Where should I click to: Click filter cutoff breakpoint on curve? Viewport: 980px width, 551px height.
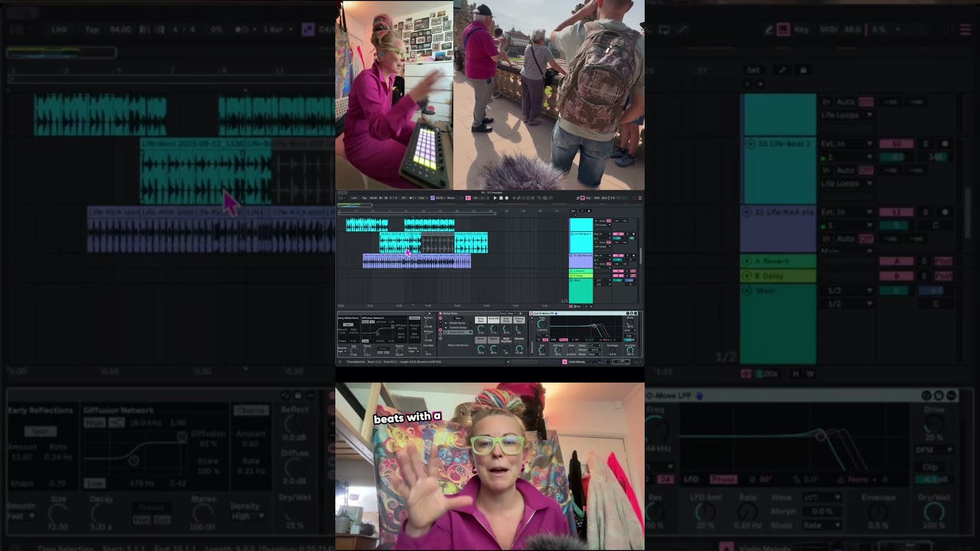pyautogui.click(x=594, y=326)
